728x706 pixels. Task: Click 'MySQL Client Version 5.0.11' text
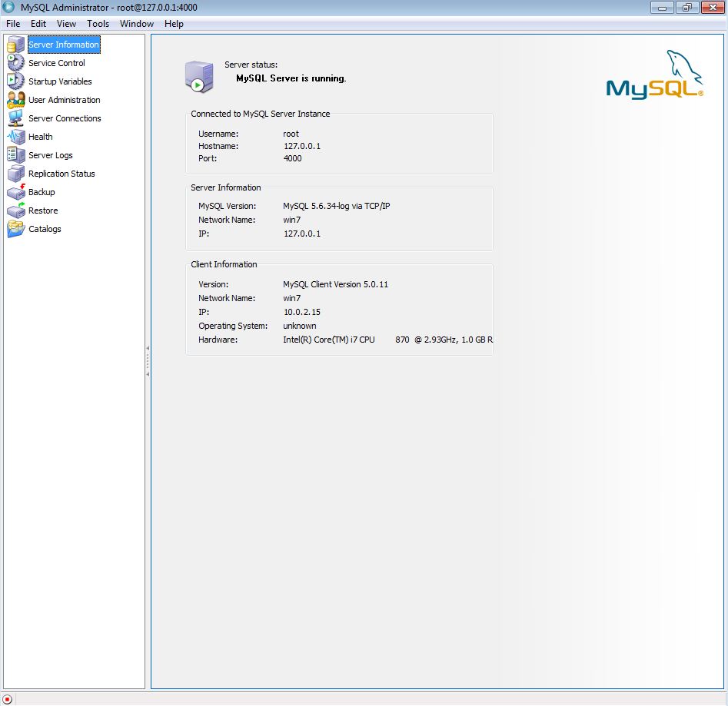[x=335, y=284]
